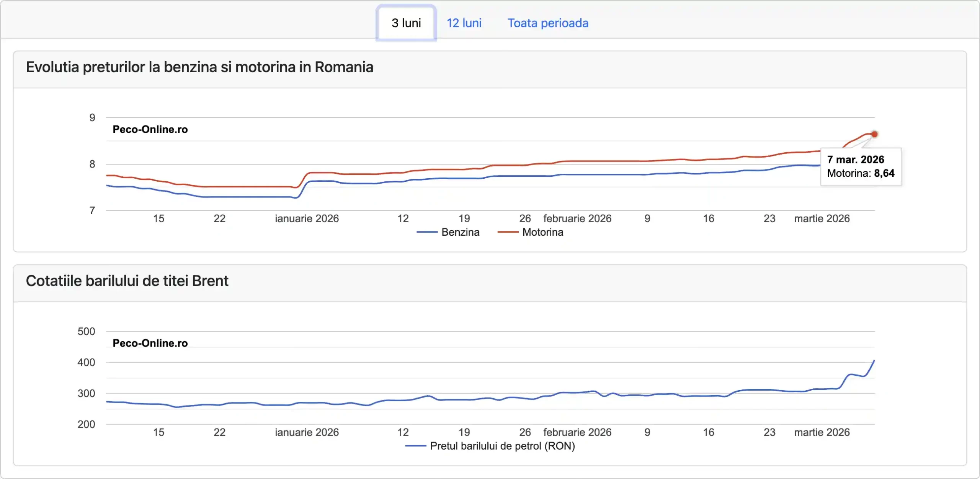Click ianuarie 2026 label on fuel chart axis
The image size is (980, 479).
click(x=307, y=218)
